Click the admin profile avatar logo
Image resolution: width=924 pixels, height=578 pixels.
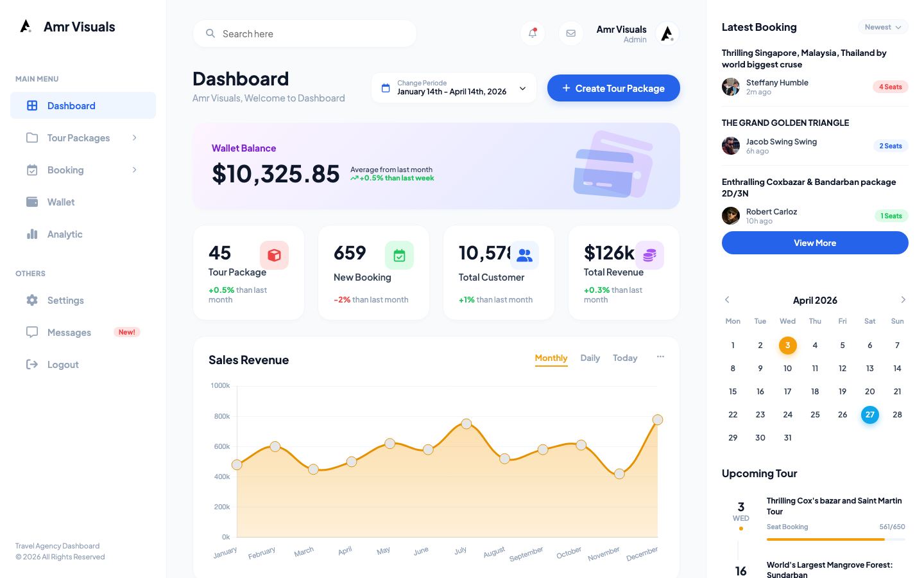pos(667,33)
